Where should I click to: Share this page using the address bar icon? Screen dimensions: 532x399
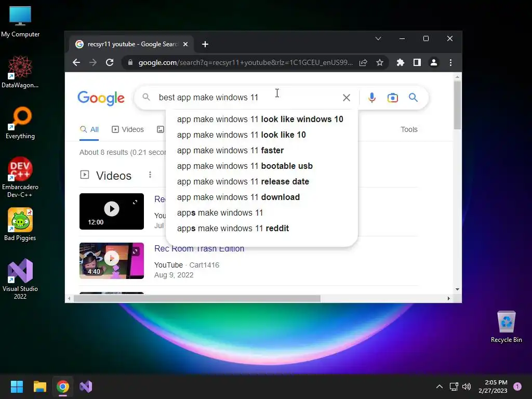363,62
